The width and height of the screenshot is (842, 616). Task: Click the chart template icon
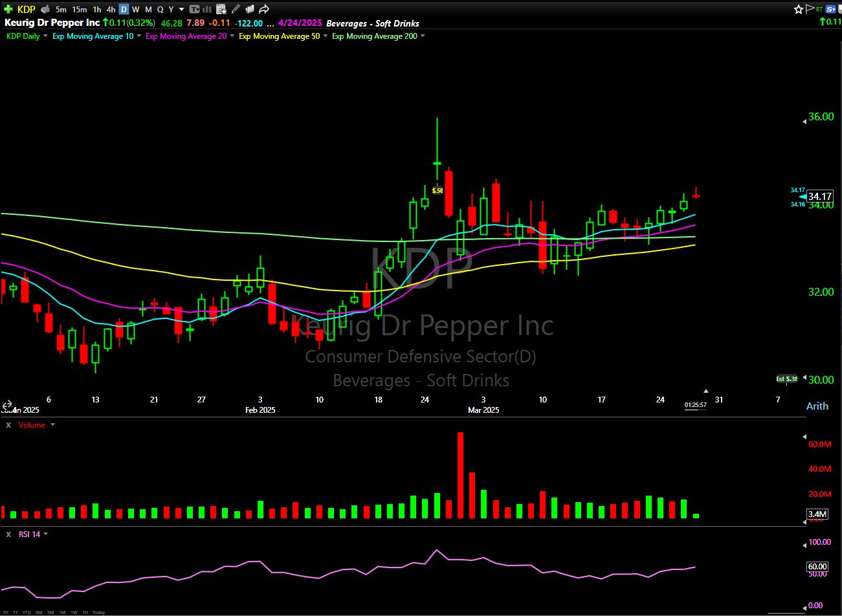click(x=194, y=9)
